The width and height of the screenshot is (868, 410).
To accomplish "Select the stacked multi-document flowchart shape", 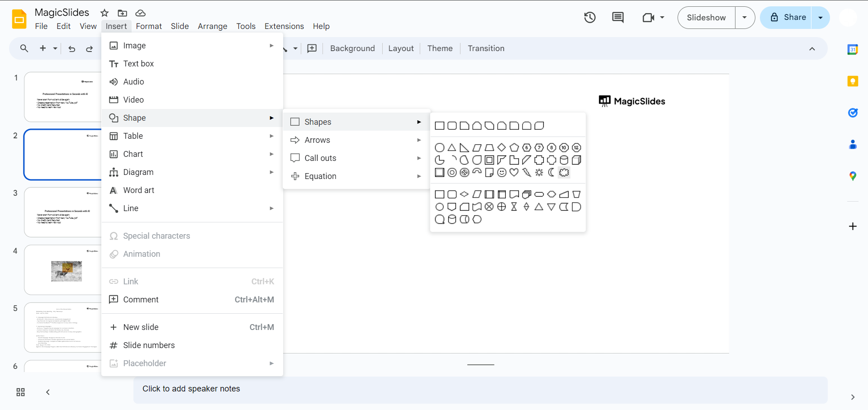I will point(526,194).
